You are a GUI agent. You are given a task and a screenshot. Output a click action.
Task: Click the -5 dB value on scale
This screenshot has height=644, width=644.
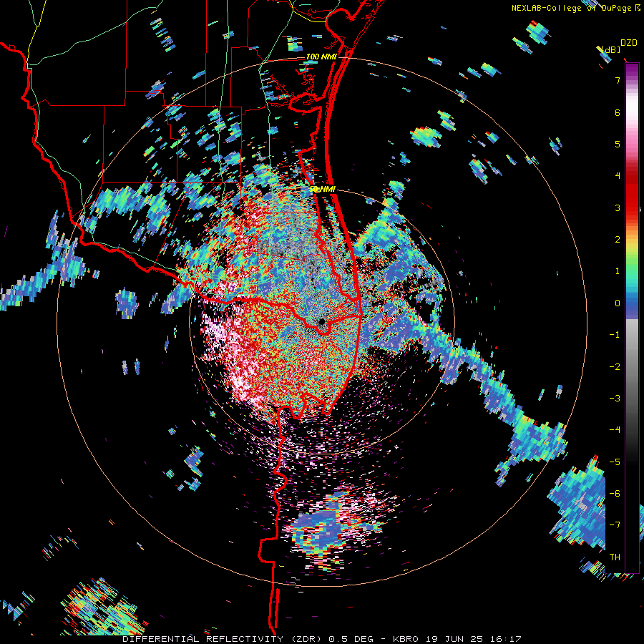[x=615, y=462]
